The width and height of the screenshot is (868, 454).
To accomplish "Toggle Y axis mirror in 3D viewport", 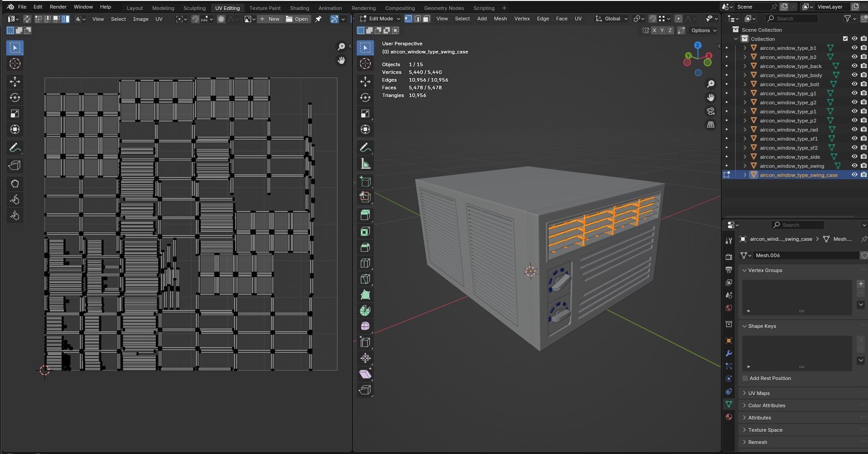I will coord(662,30).
